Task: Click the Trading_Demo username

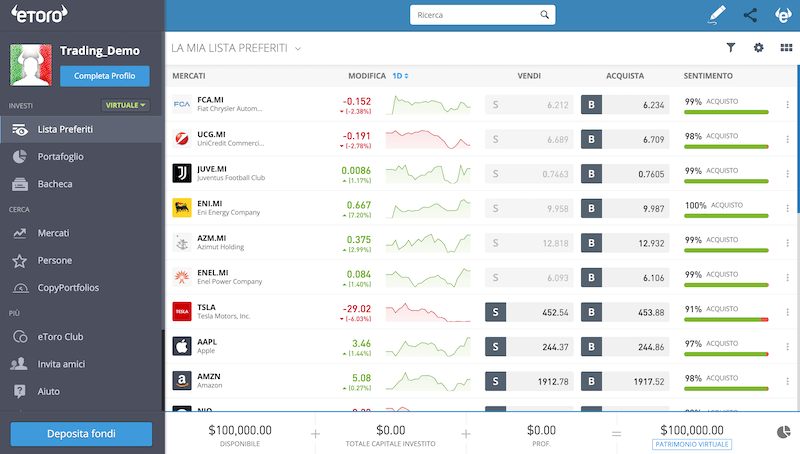Action: click(x=99, y=51)
